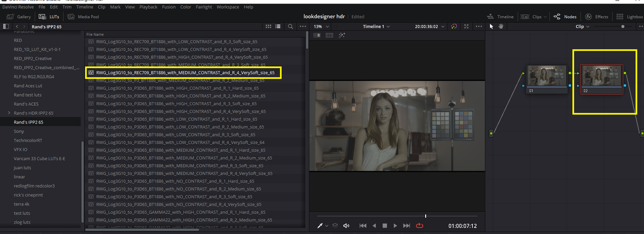Viewport: 644px width, 234px height.
Task: Show the Timeline panel in toolbar
Action: pyautogui.click(x=501, y=17)
